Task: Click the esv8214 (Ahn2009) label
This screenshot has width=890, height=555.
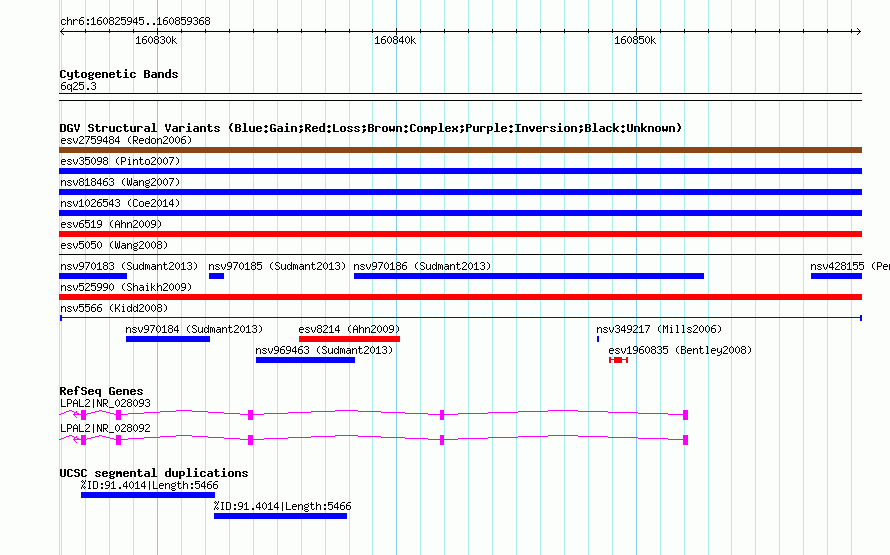Action: (x=349, y=329)
